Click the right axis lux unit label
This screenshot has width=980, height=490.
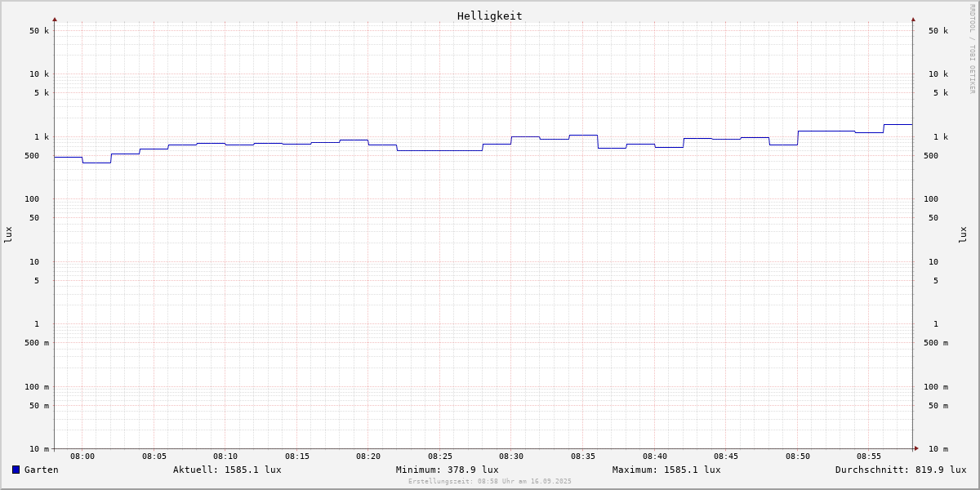[x=963, y=234]
